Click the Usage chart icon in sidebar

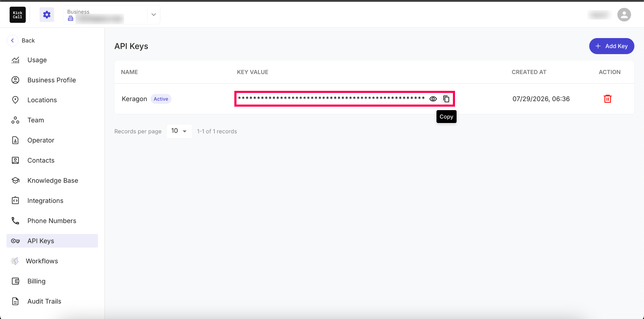15,60
